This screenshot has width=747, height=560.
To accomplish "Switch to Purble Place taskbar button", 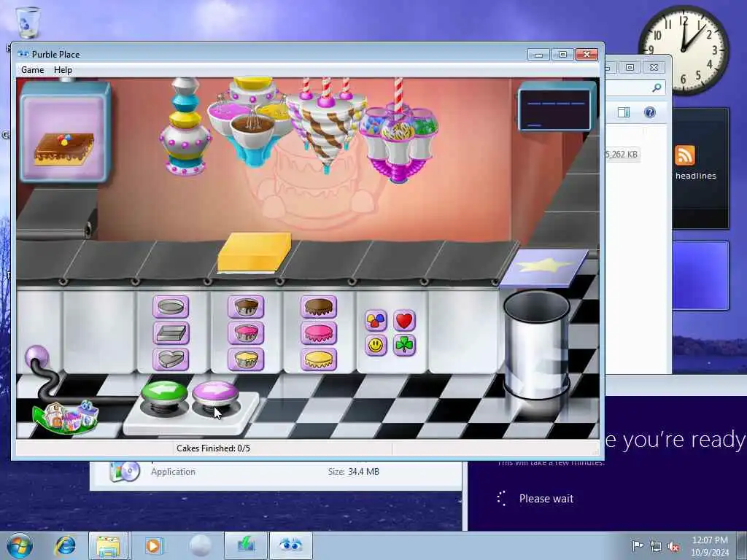I will [290, 545].
